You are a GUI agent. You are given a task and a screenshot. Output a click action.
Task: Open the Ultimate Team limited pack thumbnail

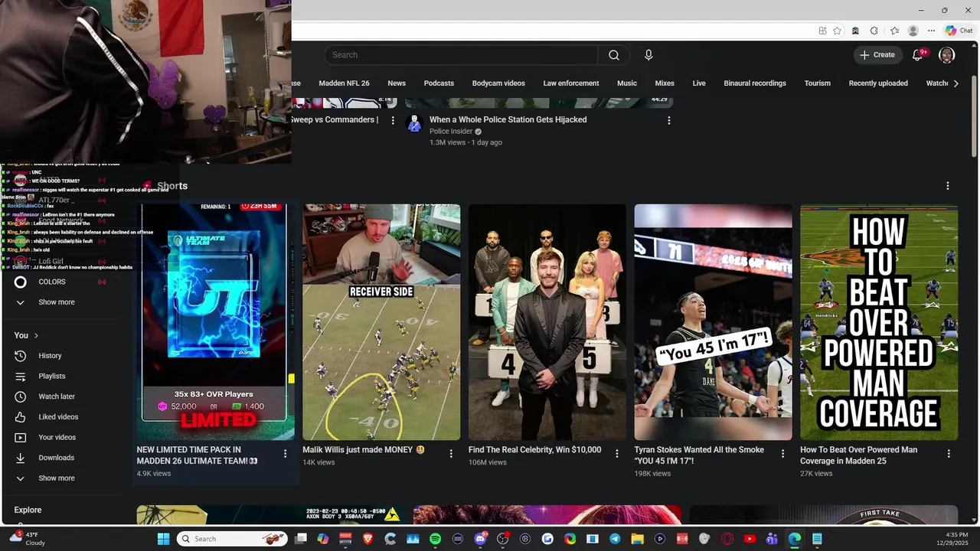pos(215,322)
